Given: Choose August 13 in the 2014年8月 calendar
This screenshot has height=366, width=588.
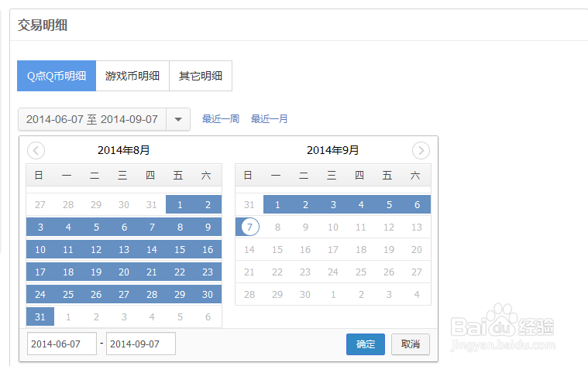Looking at the screenshot, I should [x=124, y=249].
